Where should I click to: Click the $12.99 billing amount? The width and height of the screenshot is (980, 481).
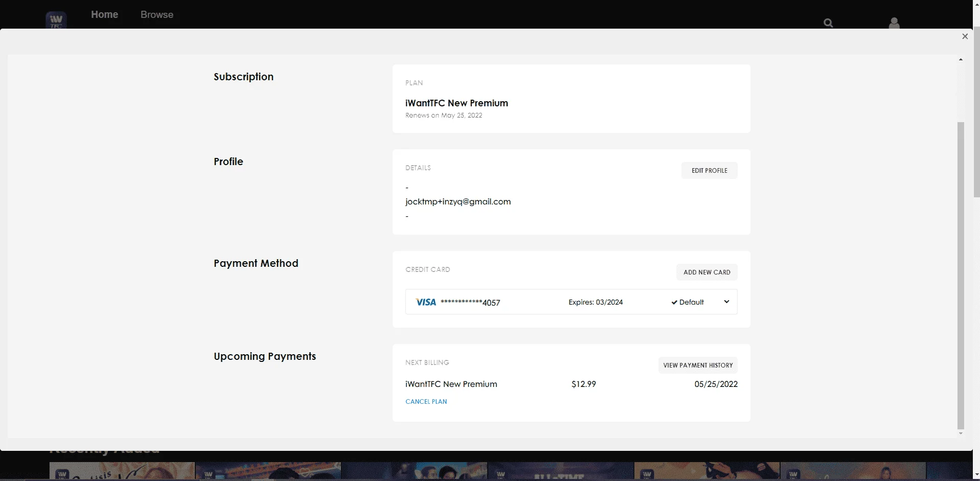584,384
